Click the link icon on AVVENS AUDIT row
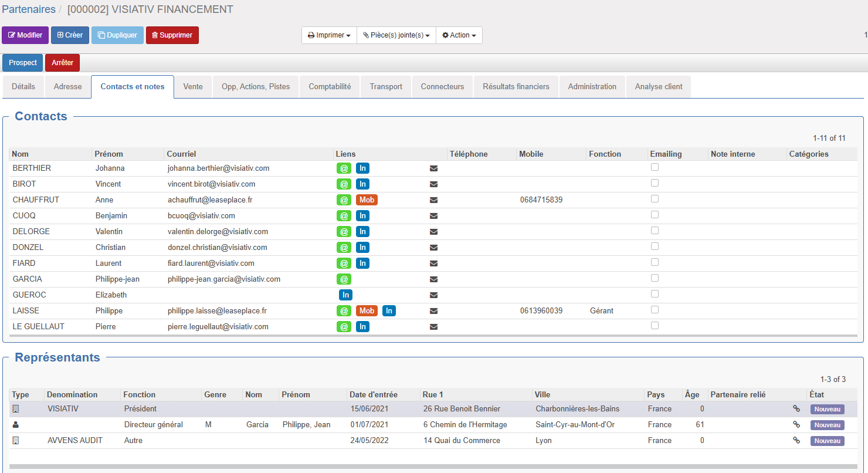The image size is (868, 473). pyautogui.click(x=796, y=441)
